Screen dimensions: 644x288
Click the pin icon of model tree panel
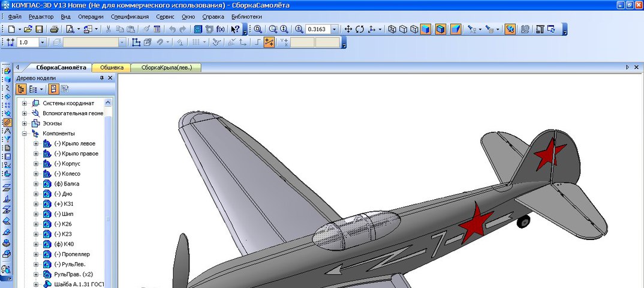[102, 78]
